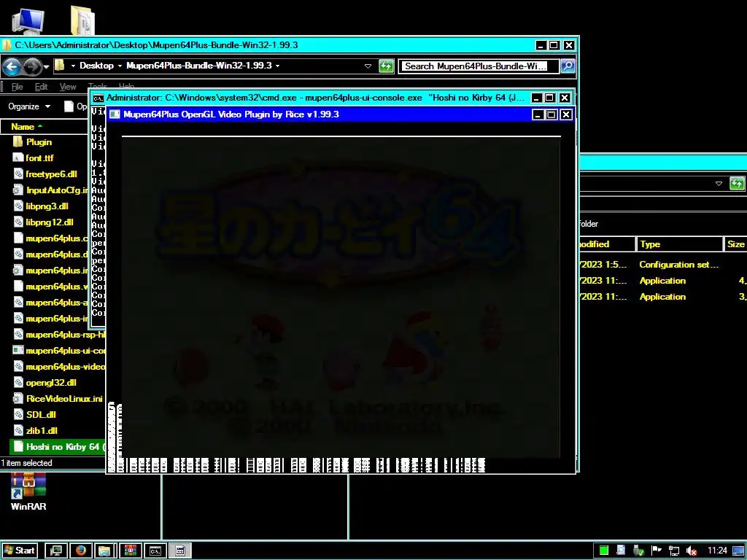747x560 pixels.
Task: Click the Forward arrow in Explorer
Action: (32, 66)
